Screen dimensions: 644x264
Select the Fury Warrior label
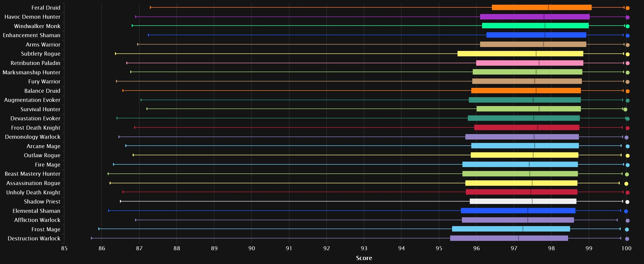(44, 82)
